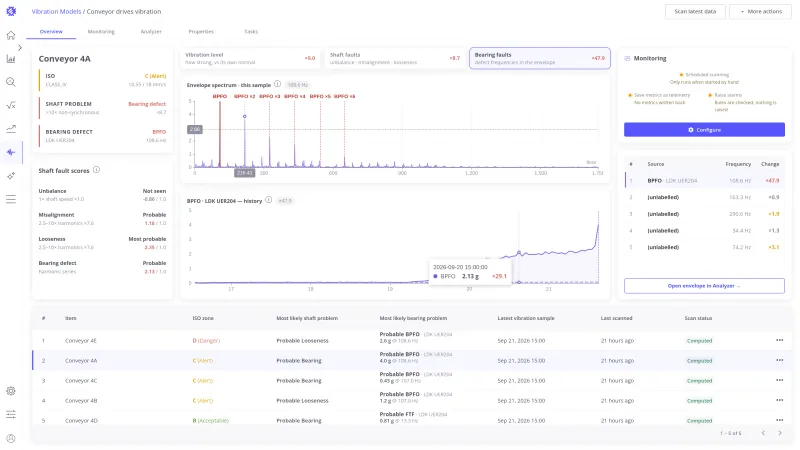Open the More actions dropdown
Image resolution: width=800 pixels, height=450 pixels.
pyautogui.click(x=760, y=11)
